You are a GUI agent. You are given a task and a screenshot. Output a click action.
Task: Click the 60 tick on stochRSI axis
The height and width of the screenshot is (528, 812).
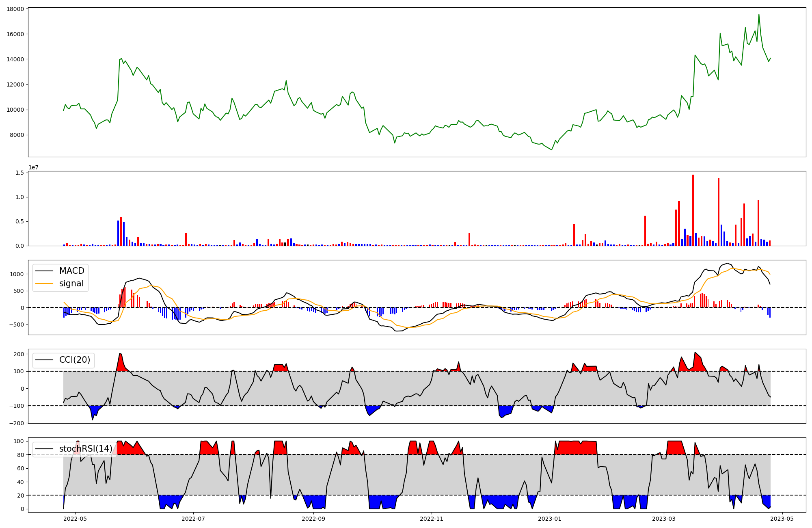[x=20, y=468]
